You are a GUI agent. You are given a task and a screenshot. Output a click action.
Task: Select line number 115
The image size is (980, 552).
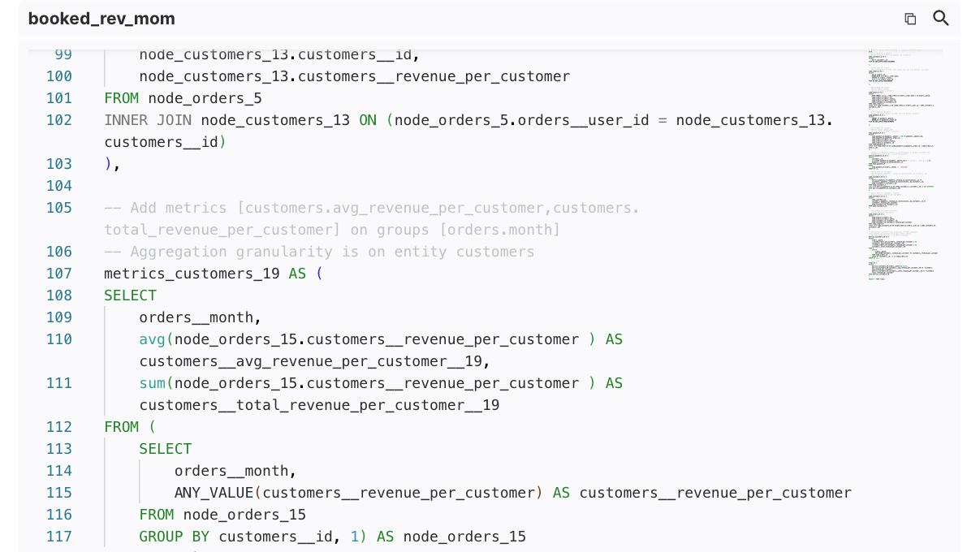59,493
